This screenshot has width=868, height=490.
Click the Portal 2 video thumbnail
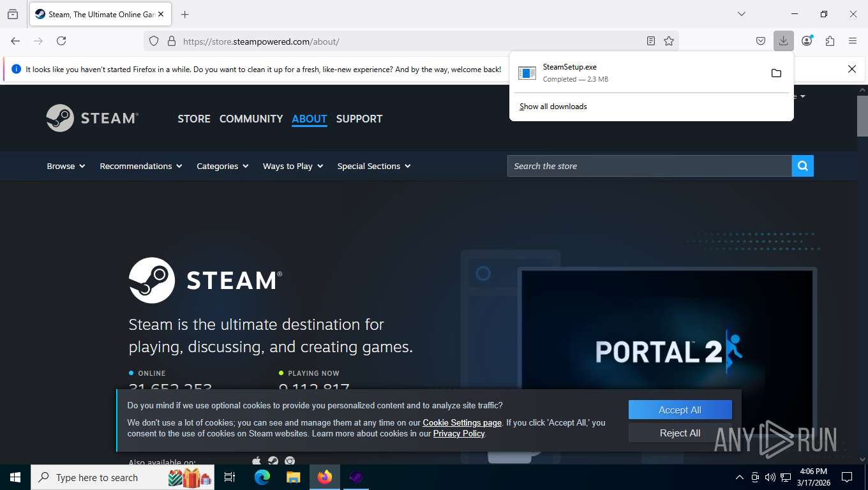[667, 352]
